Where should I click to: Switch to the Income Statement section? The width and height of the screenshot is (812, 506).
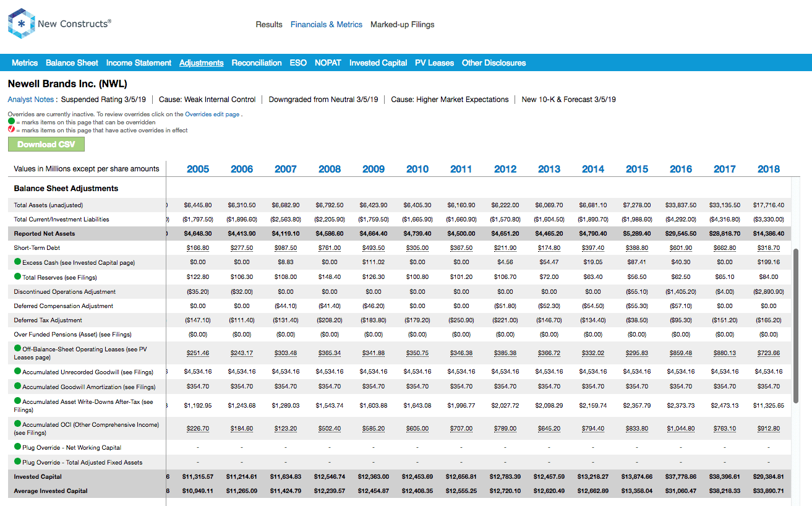[139, 63]
